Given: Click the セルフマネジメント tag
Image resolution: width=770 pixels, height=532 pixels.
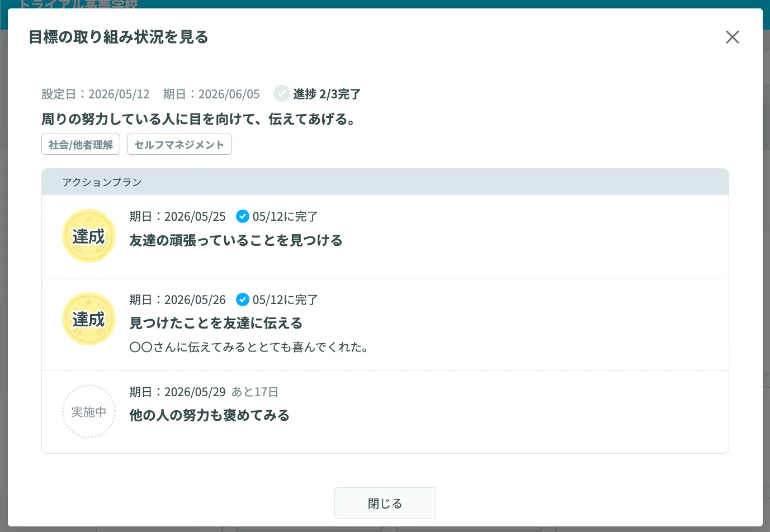Looking at the screenshot, I should (179, 144).
